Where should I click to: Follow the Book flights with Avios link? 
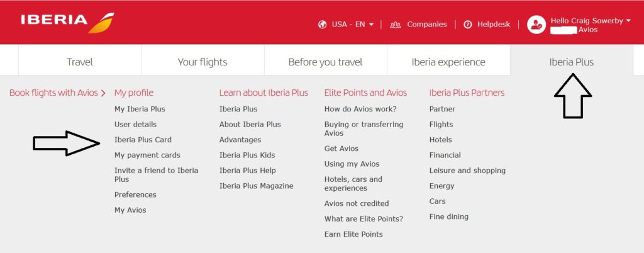tap(58, 93)
